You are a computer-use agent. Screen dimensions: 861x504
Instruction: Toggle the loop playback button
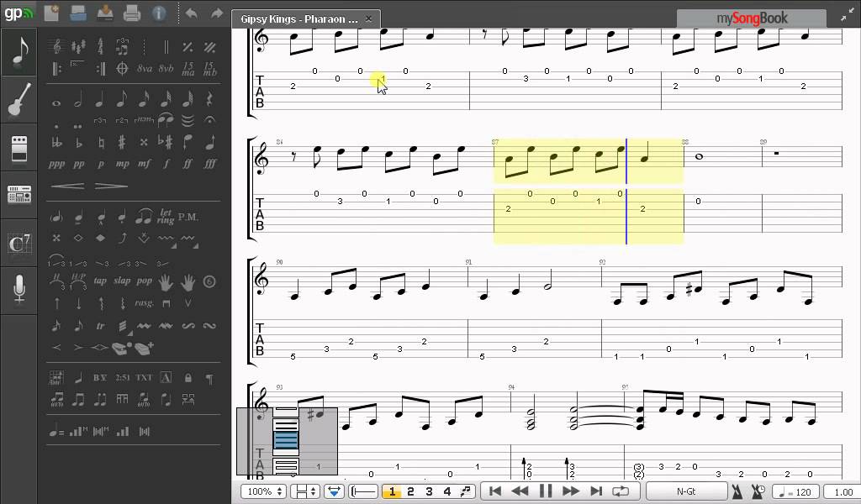[x=621, y=491]
